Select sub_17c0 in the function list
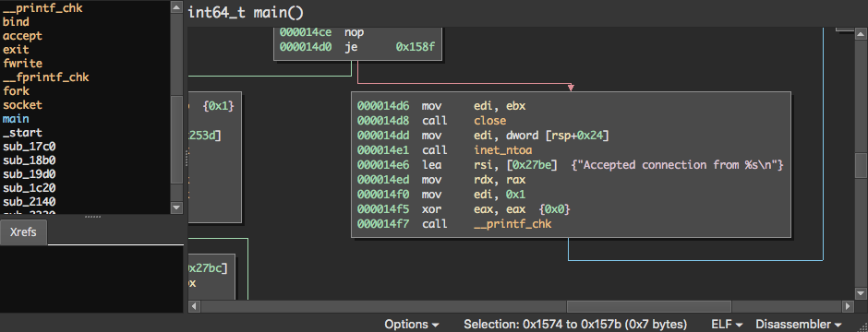This screenshot has height=332, width=868. click(29, 147)
